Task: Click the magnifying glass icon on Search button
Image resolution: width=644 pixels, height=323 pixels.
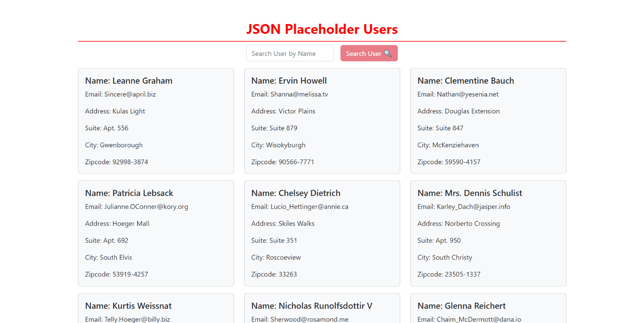Action: click(388, 53)
